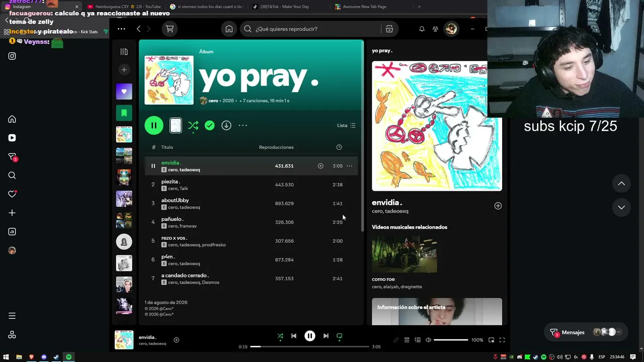The width and height of the screenshot is (644, 362).
Task: Open Instagram Reels in the left sidebar
Action: [12, 138]
